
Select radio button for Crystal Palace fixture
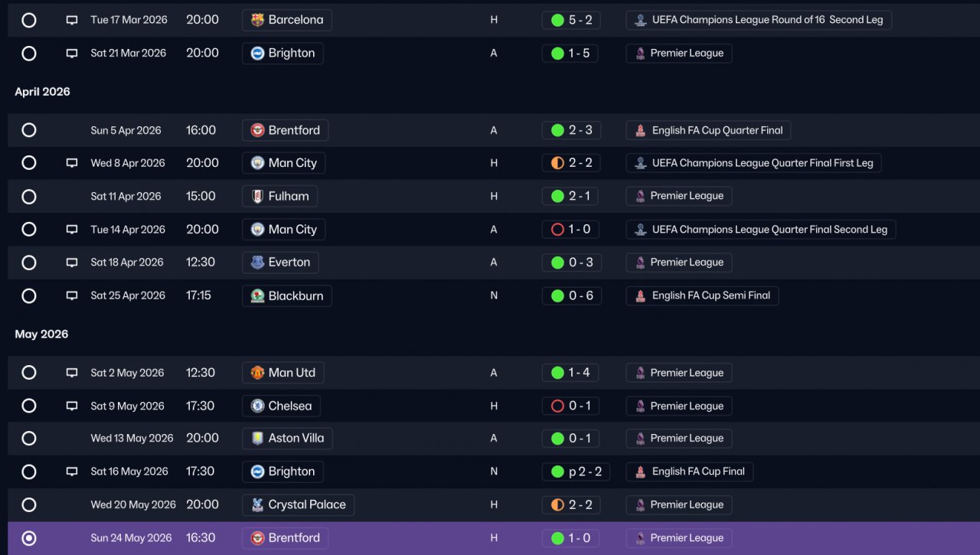click(29, 505)
